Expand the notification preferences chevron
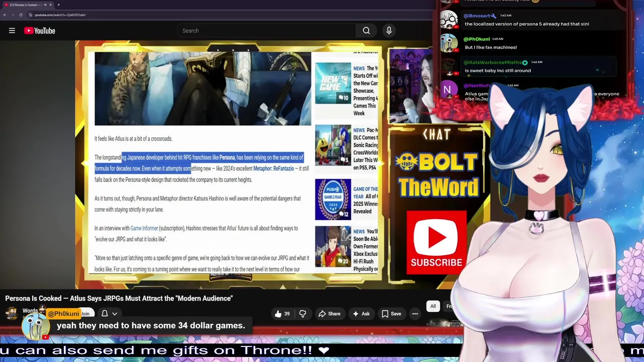Viewport: 644px width, 362px height. [115, 314]
